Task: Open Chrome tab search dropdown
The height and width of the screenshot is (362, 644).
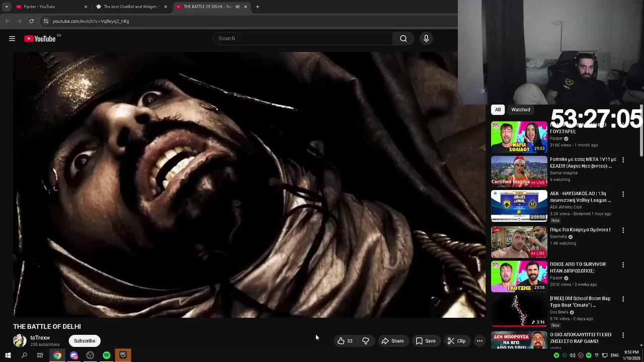Action: click(6, 7)
